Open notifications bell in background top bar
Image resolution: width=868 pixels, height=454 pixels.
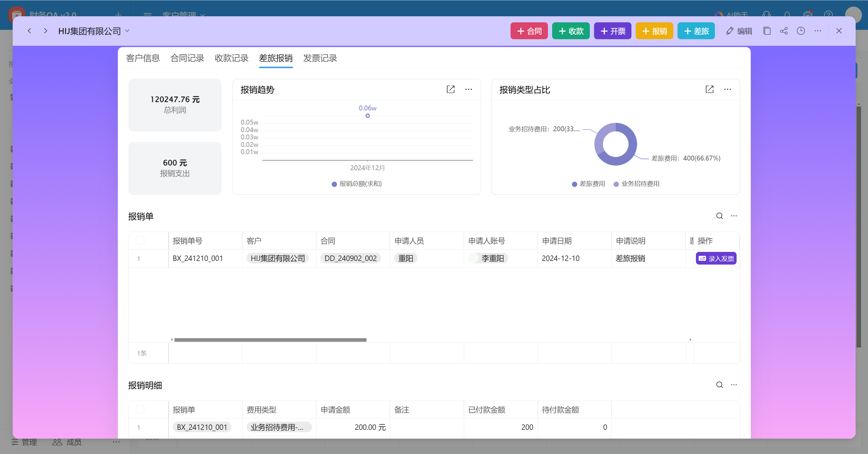click(x=787, y=14)
